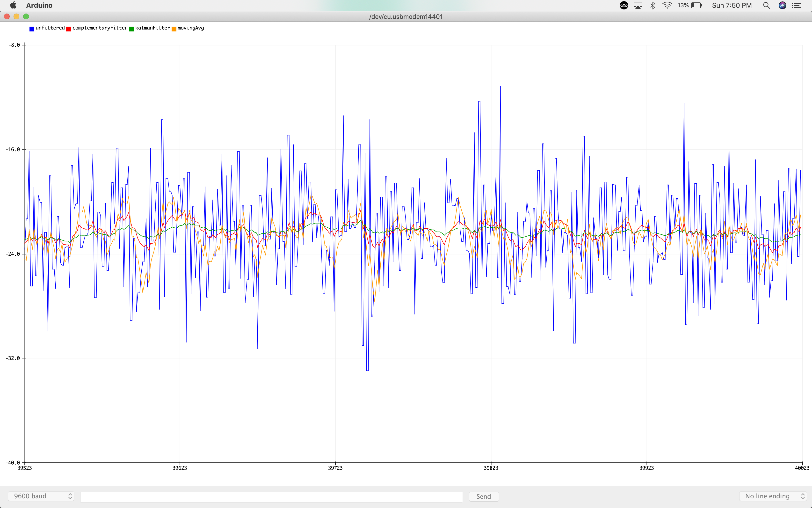Viewport: 812px width, 508px height.
Task: Click the kalmanFilter legend label
Action: pos(153,28)
